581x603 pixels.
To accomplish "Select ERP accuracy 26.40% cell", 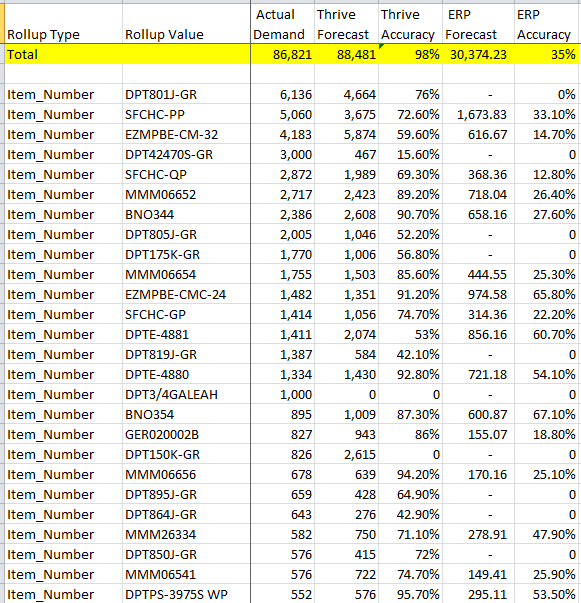I will [x=546, y=194].
